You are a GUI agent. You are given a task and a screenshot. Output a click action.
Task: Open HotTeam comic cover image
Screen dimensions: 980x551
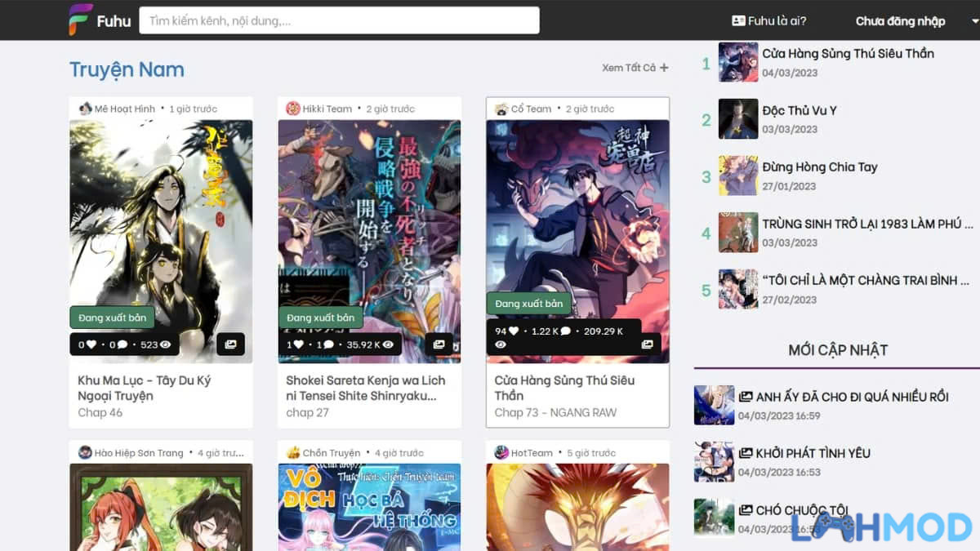(577, 507)
